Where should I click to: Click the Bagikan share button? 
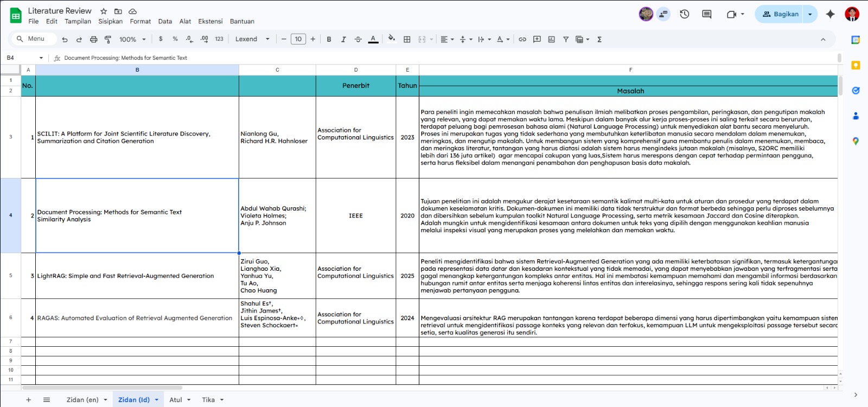pos(780,14)
